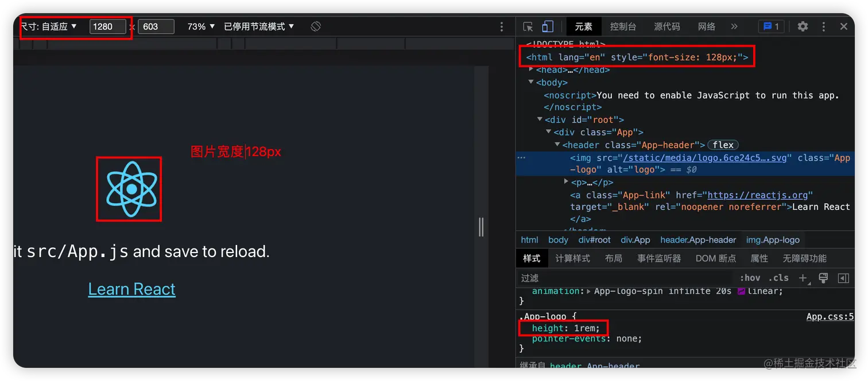Open DevTools settings gear

pyautogui.click(x=803, y=26)
